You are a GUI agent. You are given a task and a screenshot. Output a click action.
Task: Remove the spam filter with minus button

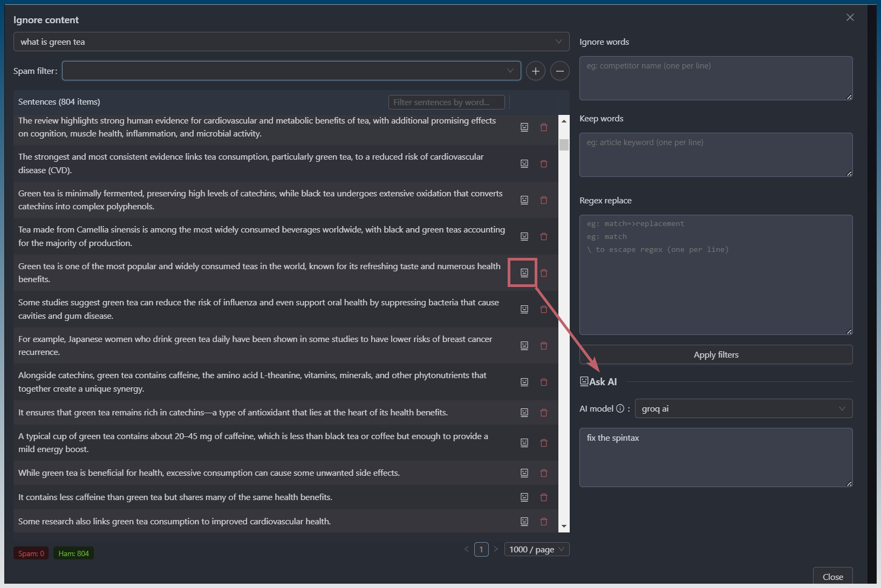click(559, 71)
